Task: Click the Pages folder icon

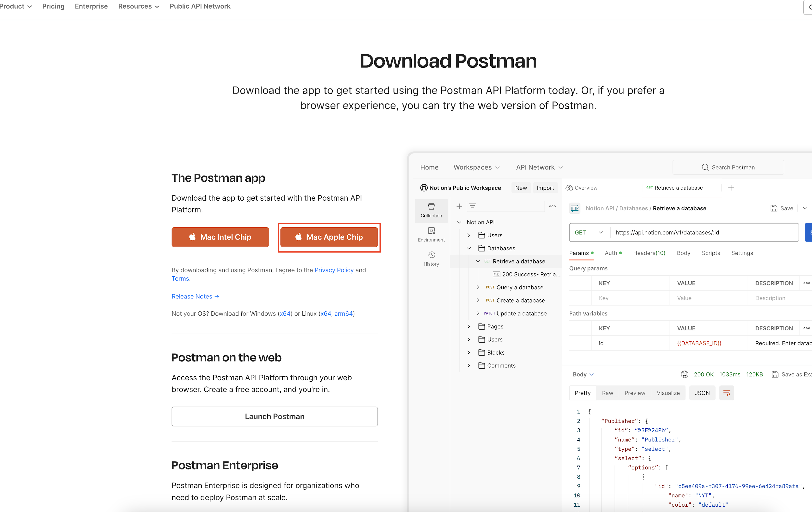Action: click(482, 326)
